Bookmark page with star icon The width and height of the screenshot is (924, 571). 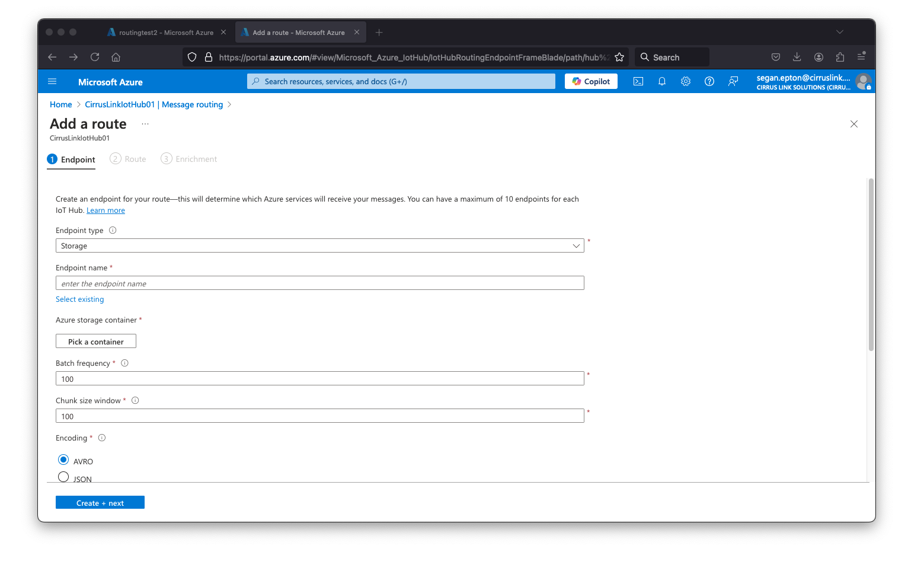[619, 58]
